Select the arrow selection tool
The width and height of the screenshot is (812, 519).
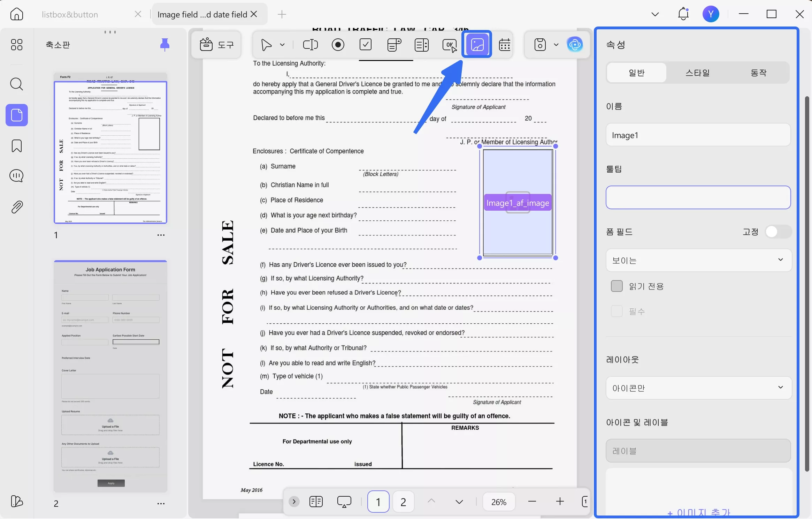click(x=266, y=45)
